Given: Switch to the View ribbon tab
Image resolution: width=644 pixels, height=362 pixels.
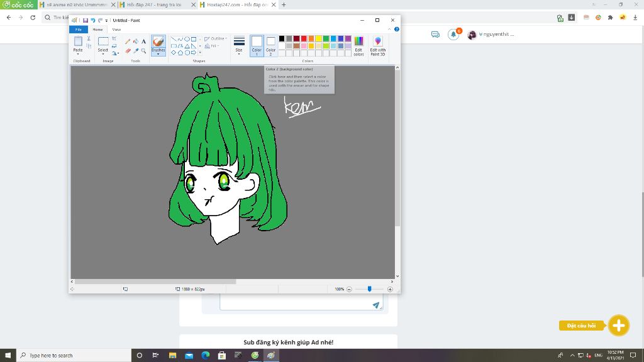Looking at the screenshot, I should 116,30.
